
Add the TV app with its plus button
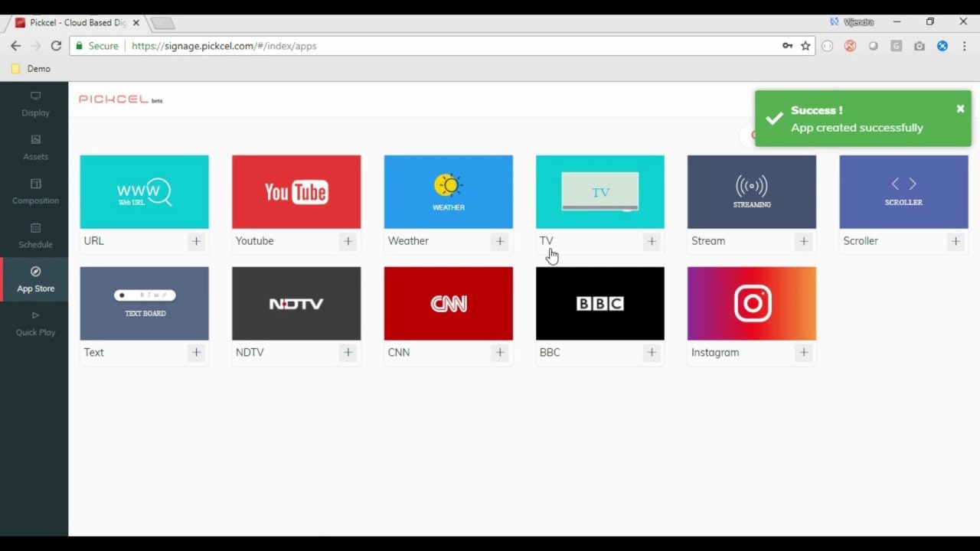[x=652, y=241]
